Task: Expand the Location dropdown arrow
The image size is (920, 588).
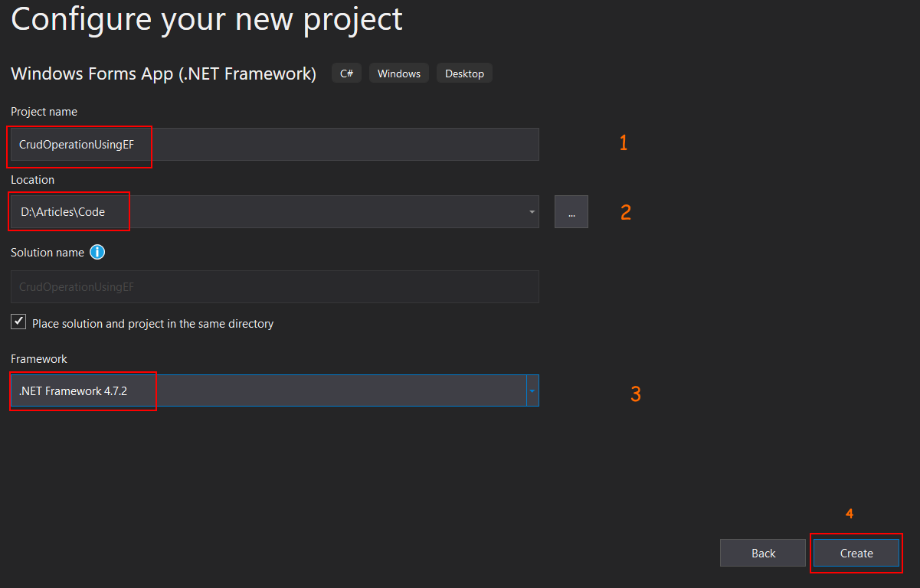Action: click(532, 212)
